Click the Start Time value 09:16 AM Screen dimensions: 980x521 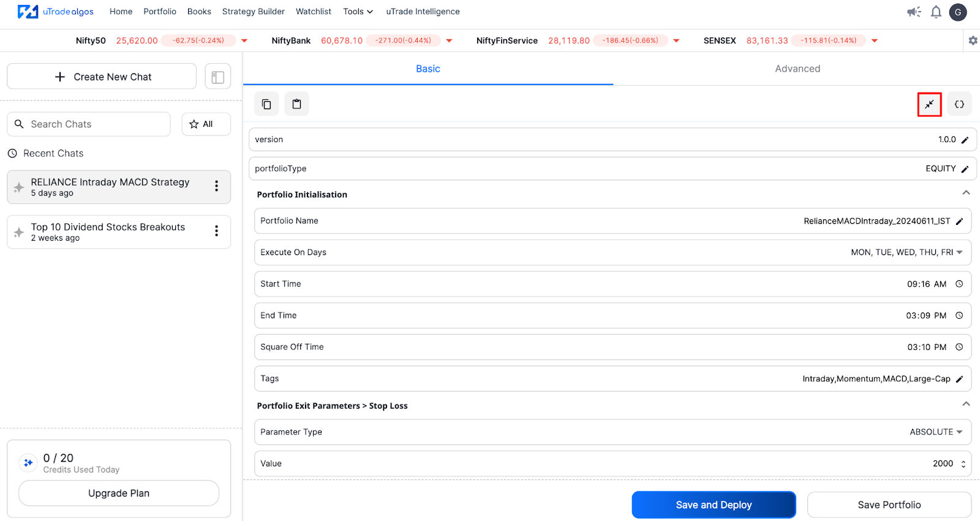click(927, 284)
